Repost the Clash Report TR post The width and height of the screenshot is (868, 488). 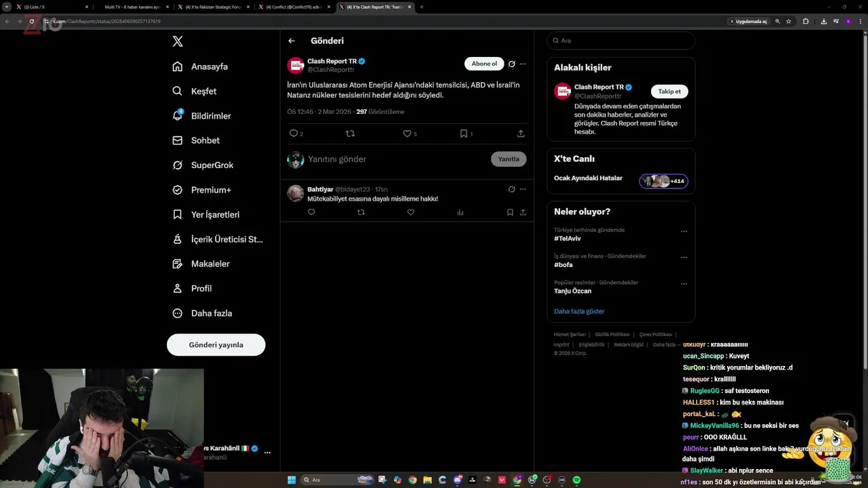tap(350, 134)
